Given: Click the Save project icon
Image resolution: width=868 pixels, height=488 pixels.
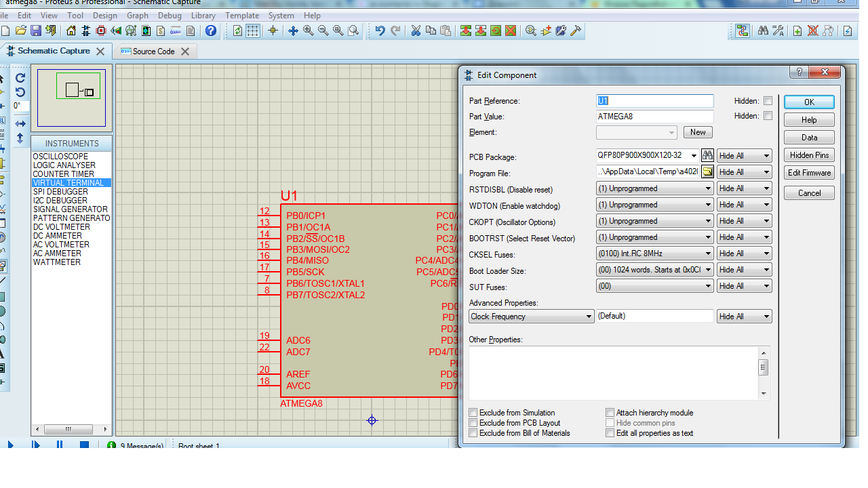Looking at the screenshot, I should [35, 30].
